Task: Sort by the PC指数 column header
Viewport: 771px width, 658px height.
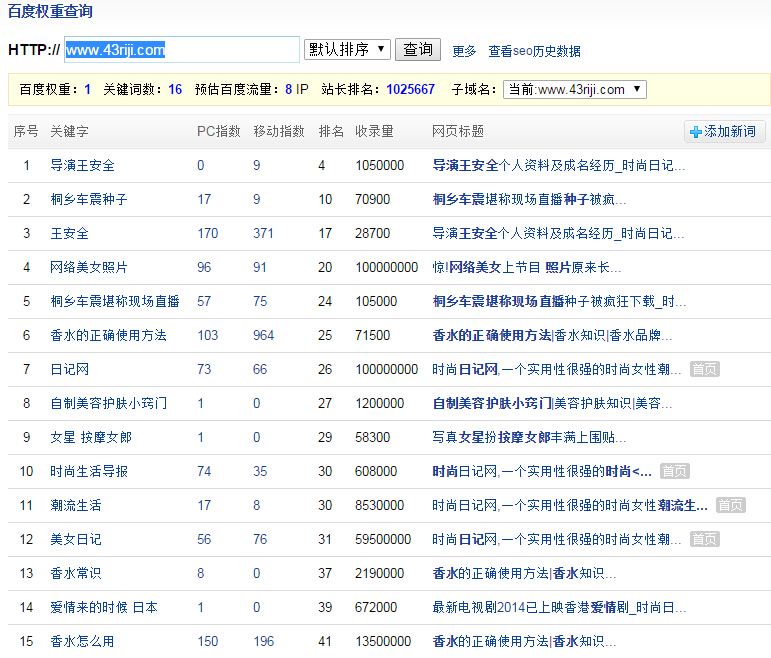Action: click(x=219, y=131)
